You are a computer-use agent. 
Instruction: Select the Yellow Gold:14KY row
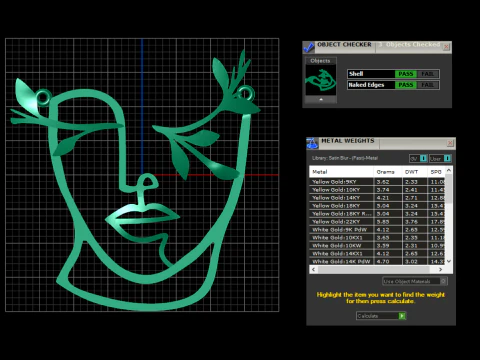(x=377, y=198)
